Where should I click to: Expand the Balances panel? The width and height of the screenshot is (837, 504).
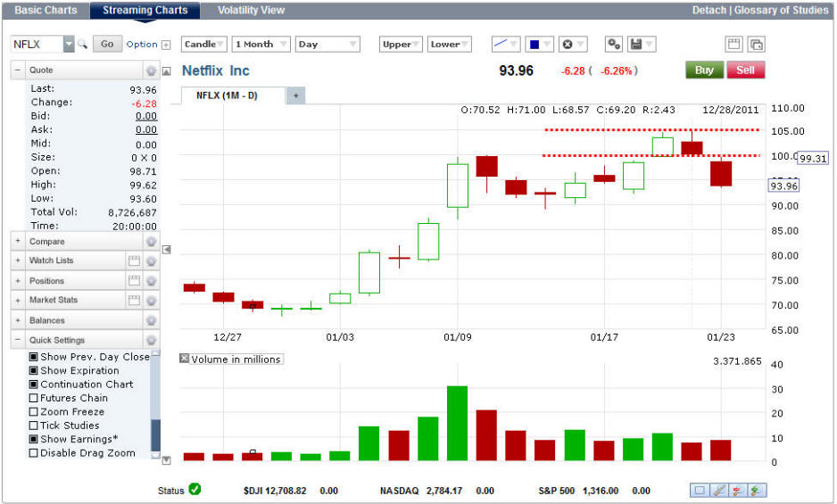[18, 320]
